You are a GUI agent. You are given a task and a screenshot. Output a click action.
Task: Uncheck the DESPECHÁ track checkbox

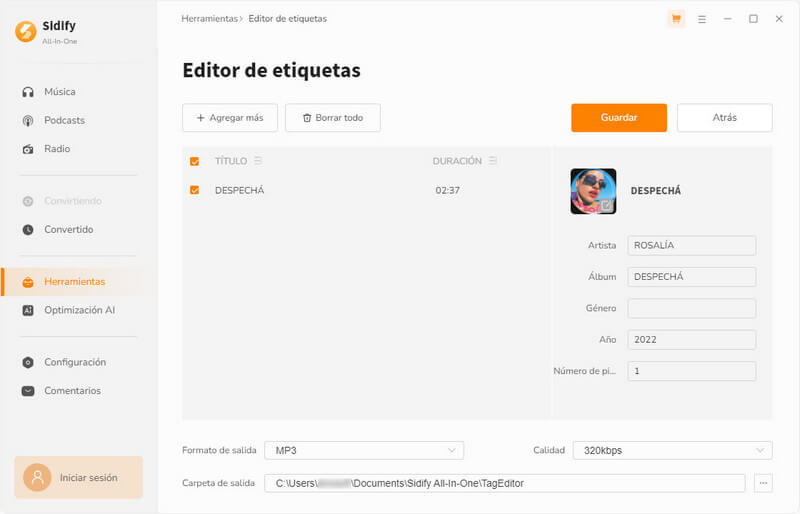194,190
